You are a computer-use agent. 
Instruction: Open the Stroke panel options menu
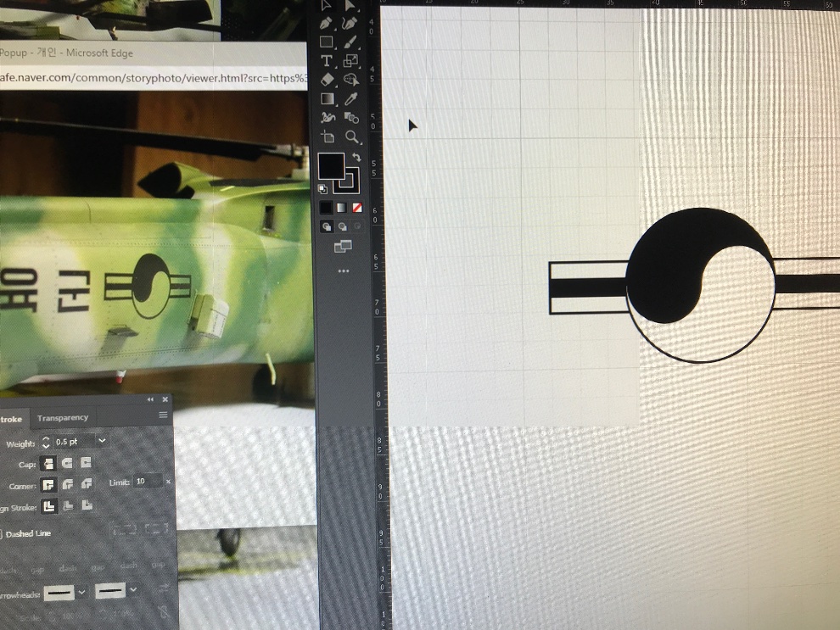(163, 415)
